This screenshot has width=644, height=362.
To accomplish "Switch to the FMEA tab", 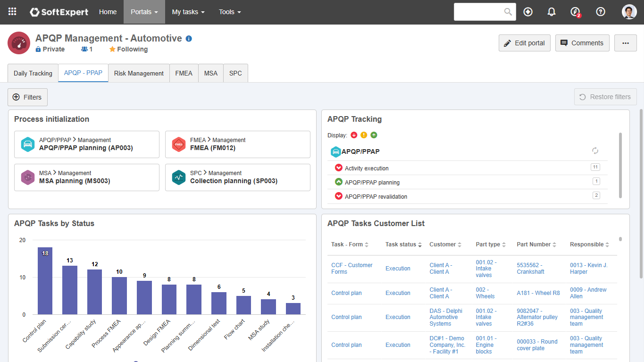I will point(184,73).
